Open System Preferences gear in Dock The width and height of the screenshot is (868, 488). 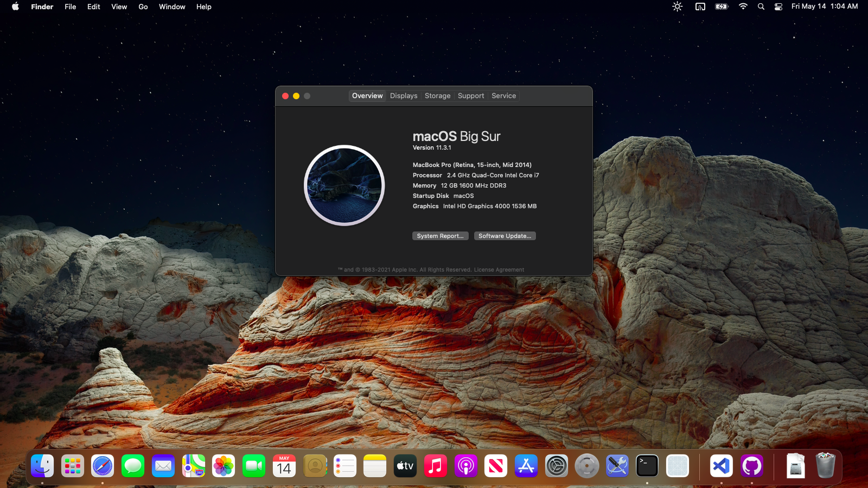coord(557,466)
